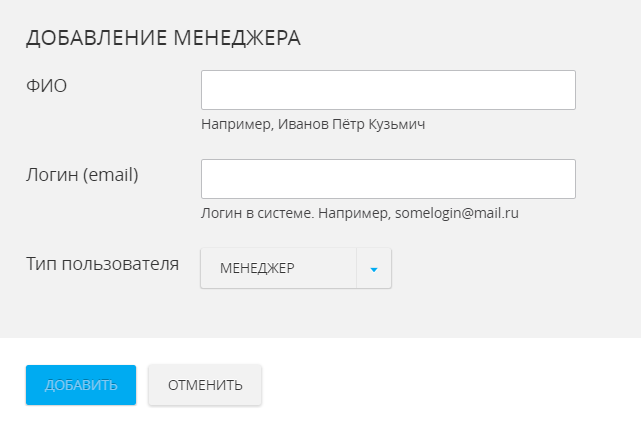Click the word (email) in login label
Image resolution: width=641 pixels, height=424 pixels.
tap(110, 175)
